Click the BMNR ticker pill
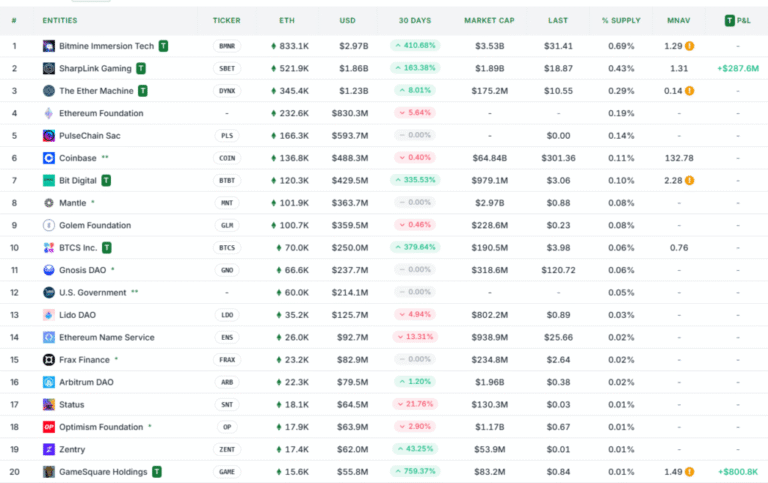Image resolution: width=768 pixels, height=483 pixels. click(x=227, y=46)
